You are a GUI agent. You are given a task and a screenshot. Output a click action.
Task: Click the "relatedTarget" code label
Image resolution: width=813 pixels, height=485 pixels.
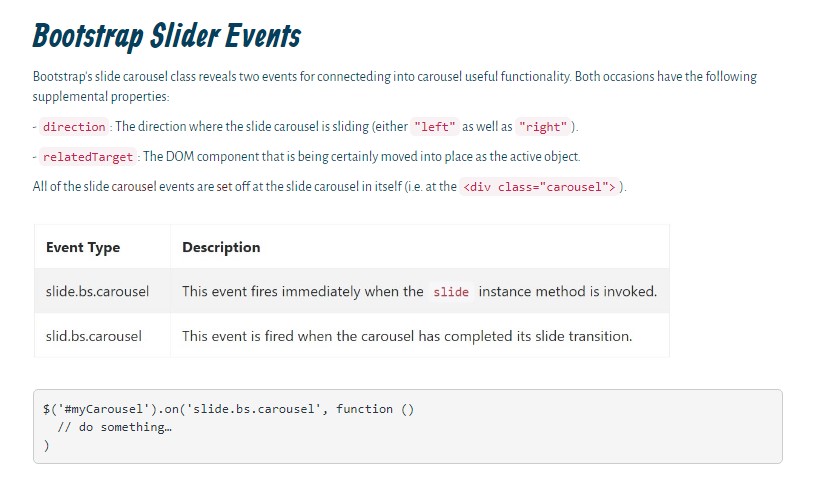[88, 157]
